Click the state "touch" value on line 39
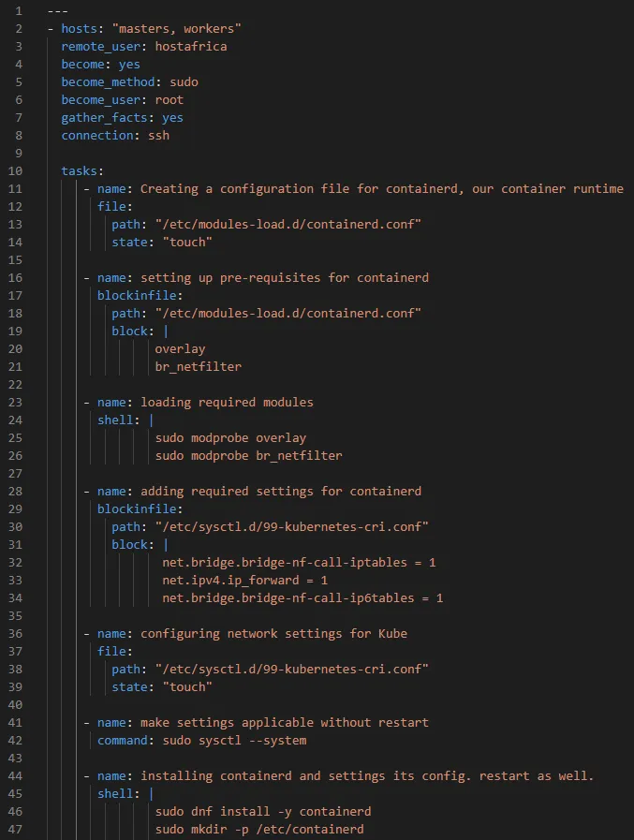 coord(187,686)
